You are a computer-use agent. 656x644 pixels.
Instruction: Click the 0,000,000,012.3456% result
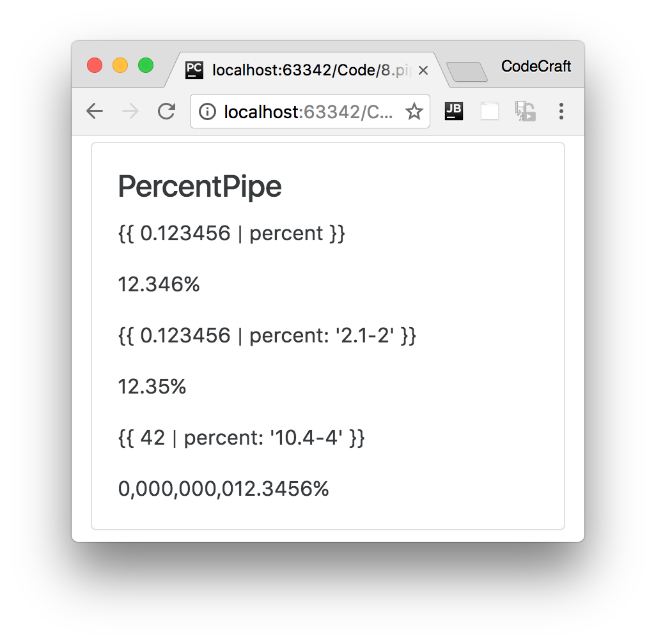(223, 489)
